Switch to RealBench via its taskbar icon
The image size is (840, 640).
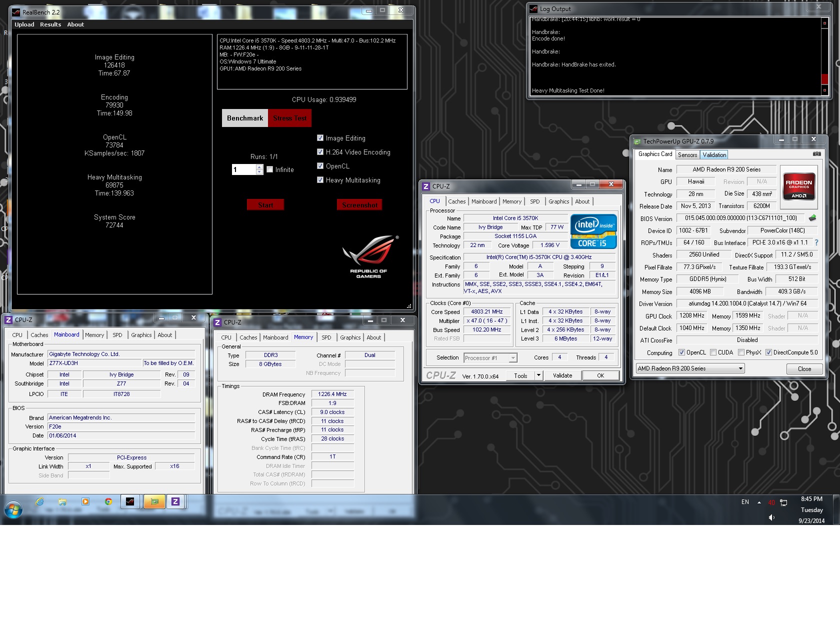click(130, 501)
